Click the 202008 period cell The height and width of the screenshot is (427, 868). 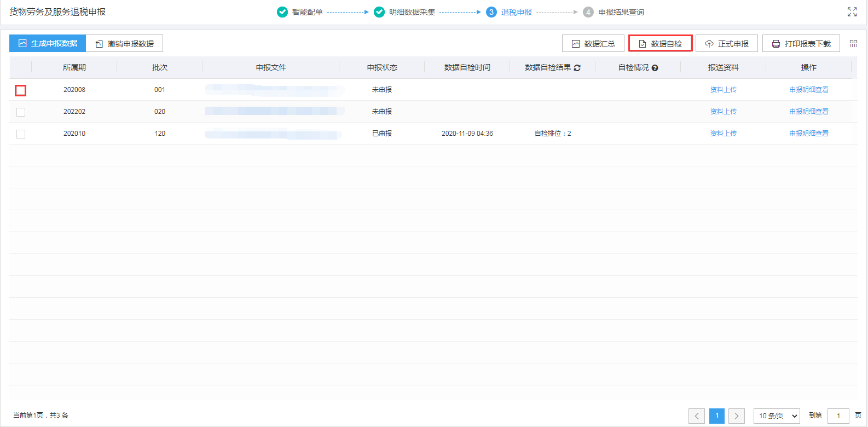(x=74, y=90)
